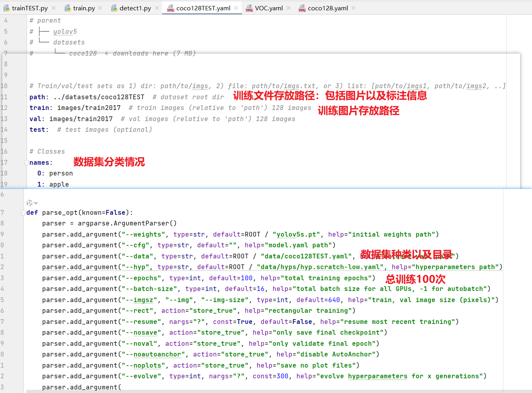Click the 'yolov5' comment text
The height and width of the screenshot is (393, 532).
pos(65,31)
